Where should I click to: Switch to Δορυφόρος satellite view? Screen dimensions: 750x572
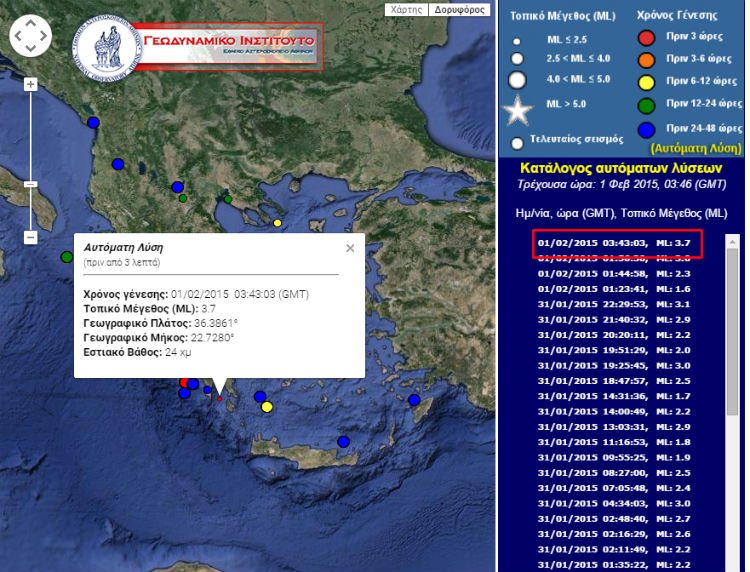[x=458, y=10]
